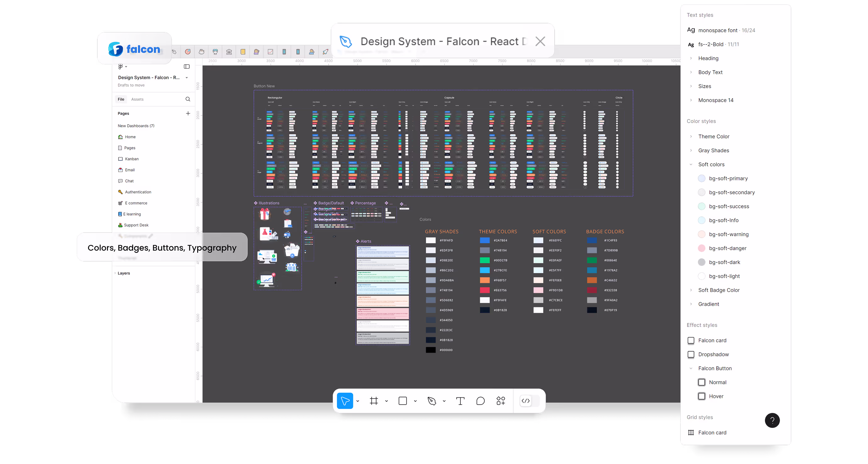
Task: Click theme color swatch #2A7BE4
Action: (x=485, y=240)
